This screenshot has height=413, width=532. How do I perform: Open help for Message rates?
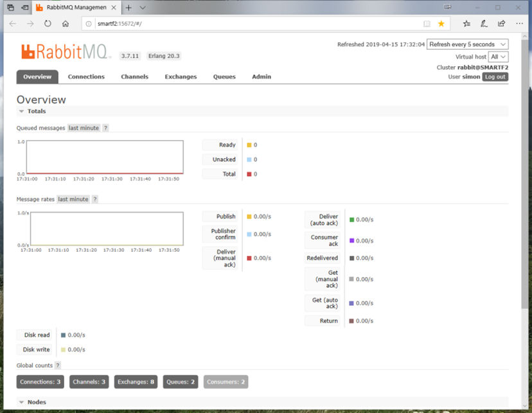pos(95,199)
